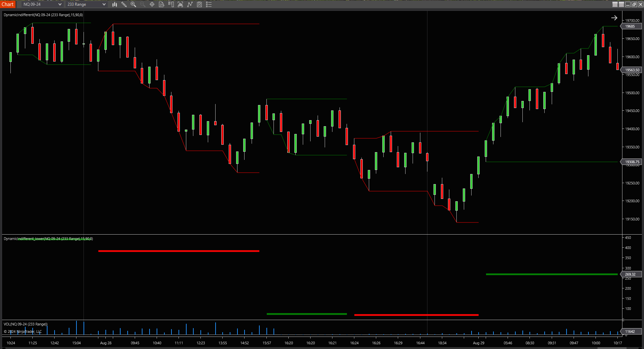Select the VOL(NQ 09-24 (233 Range)) label
This screenshot has width=644, height=349.
click(x=26, y=324)
